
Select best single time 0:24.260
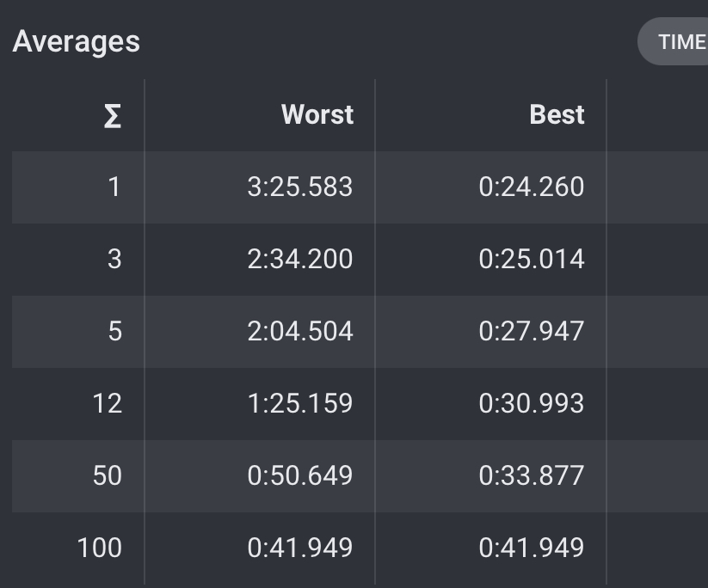(x=532, y=187)
